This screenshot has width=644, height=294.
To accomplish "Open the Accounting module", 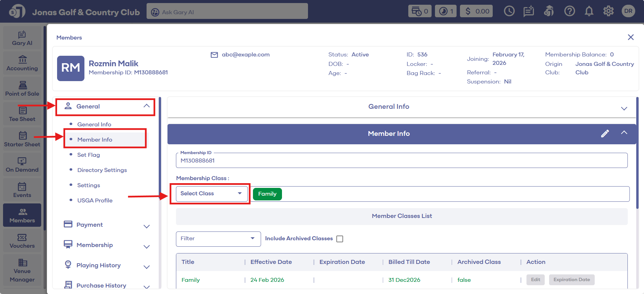I will click(22, 63).
